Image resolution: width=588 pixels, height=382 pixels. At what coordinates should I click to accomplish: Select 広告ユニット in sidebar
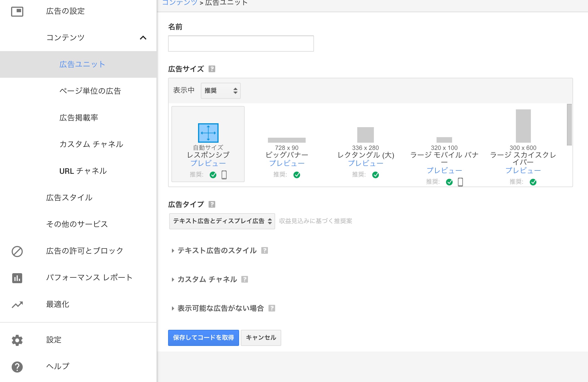pos(82,64)
